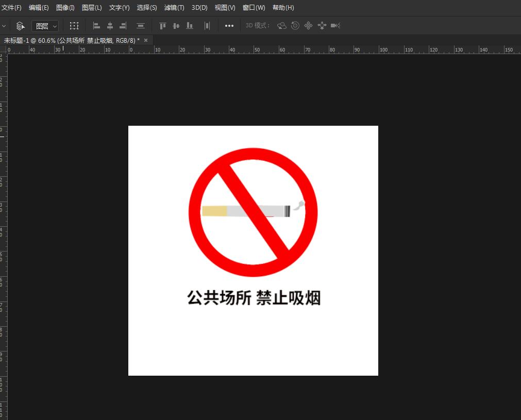Click the no-smoking sign artwork on canvas
The height and width of the screenshot is (420, 521).
pos(253,210)
